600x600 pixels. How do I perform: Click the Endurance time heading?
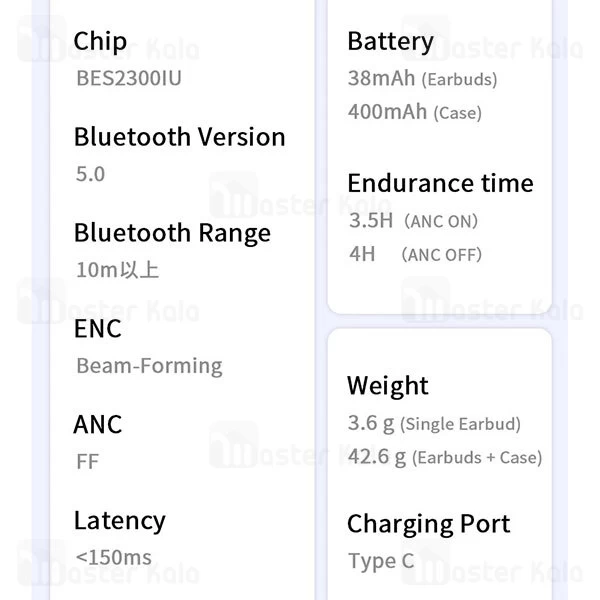point(440,183)
